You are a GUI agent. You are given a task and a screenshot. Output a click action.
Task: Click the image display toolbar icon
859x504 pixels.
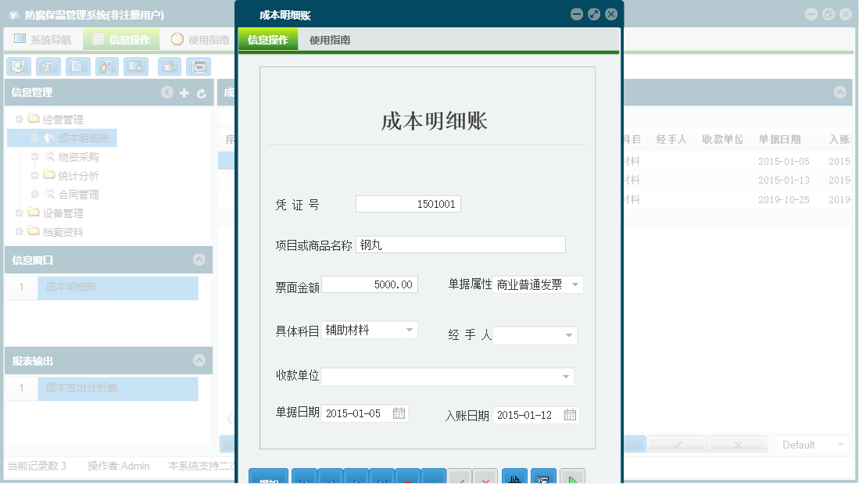click(135, 66)
